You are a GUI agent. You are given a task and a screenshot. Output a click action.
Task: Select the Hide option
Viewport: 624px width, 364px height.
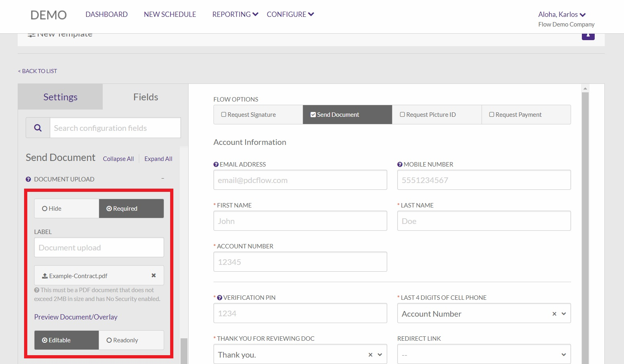(x=67, y=209)
